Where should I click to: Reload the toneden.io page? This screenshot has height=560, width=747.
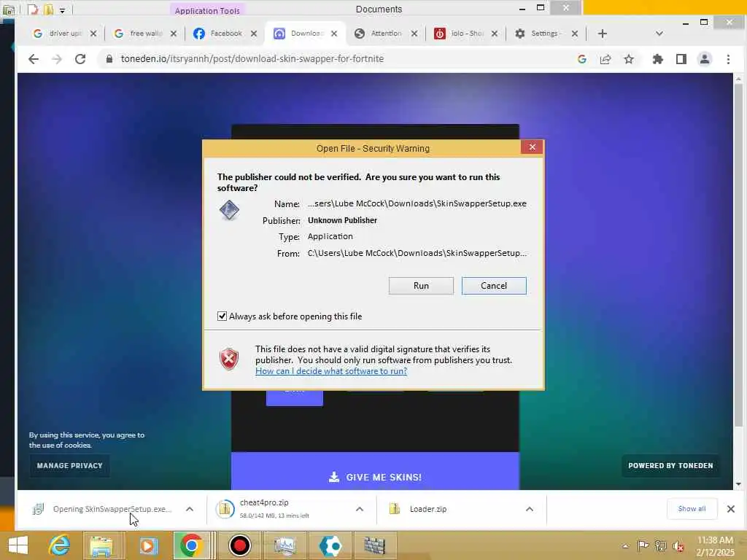(80, 59)
